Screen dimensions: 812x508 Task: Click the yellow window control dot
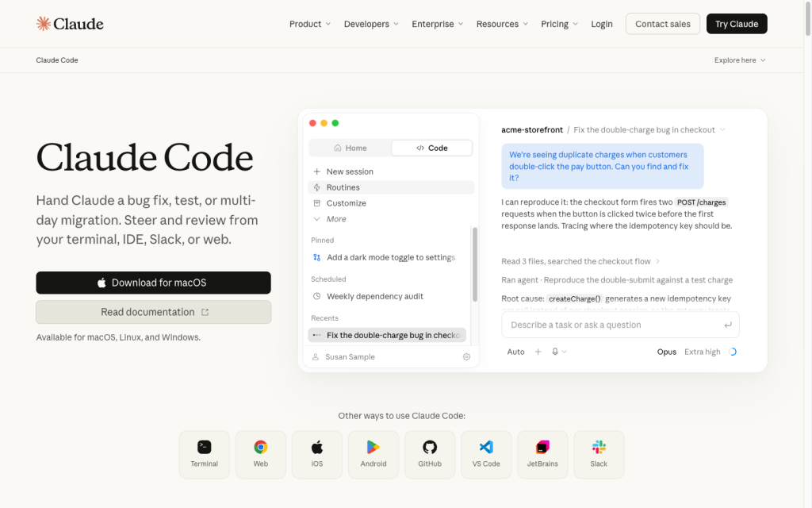(324, 123)
